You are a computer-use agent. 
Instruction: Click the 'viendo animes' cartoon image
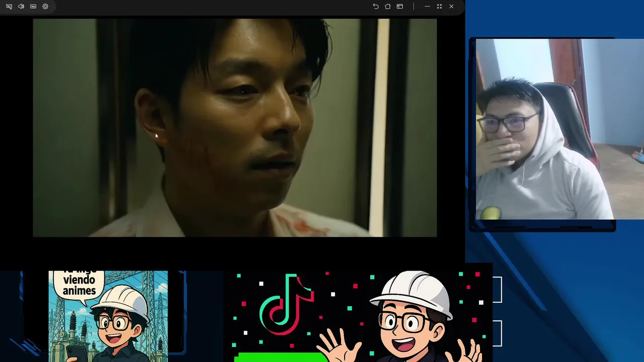coord(108,316)
